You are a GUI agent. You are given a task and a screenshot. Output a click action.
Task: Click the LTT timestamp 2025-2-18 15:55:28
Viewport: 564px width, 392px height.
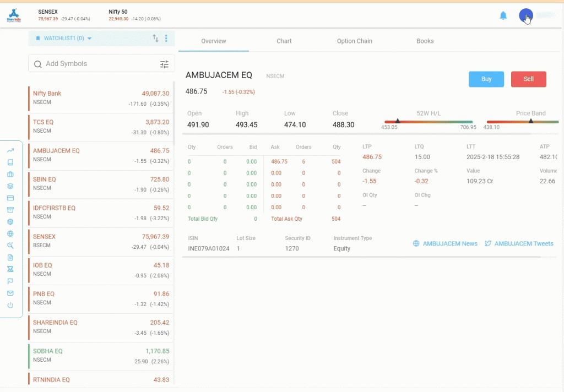pyautogui.click(x=493, y=157)
